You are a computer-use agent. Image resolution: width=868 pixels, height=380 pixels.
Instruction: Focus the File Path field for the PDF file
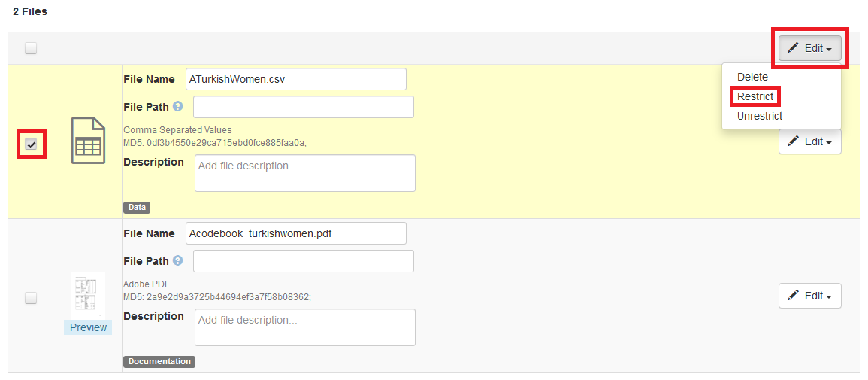(x=304, y=261)
